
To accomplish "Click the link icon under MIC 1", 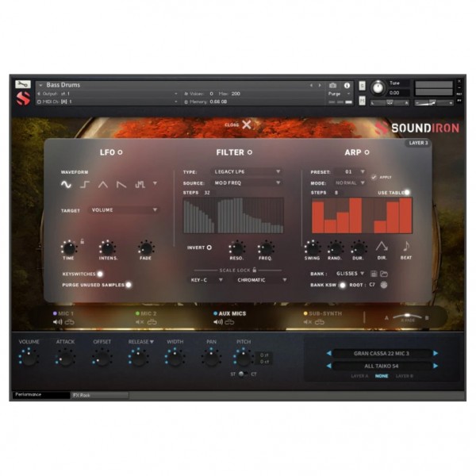I will coord(70,322).
